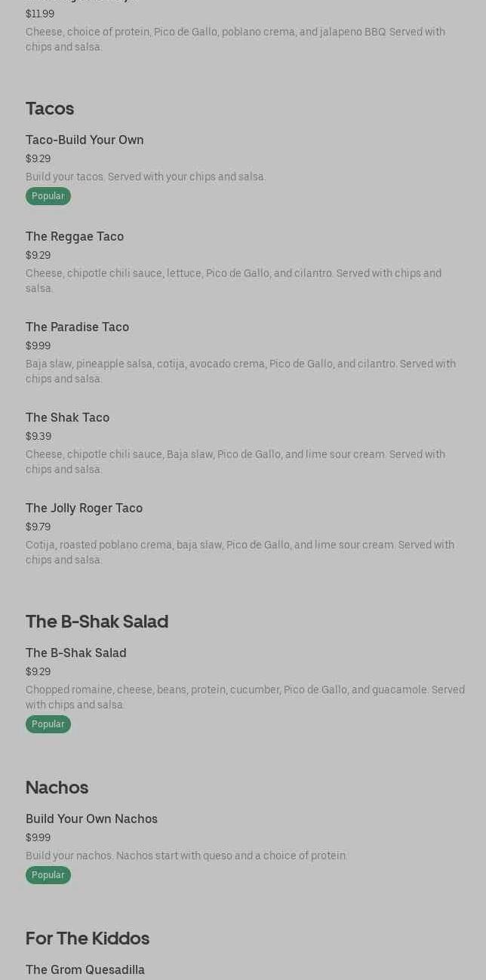This screenshot has width=486, height=980.
Task: Click the For The Kiddos heading
Action: pos(88,939)
